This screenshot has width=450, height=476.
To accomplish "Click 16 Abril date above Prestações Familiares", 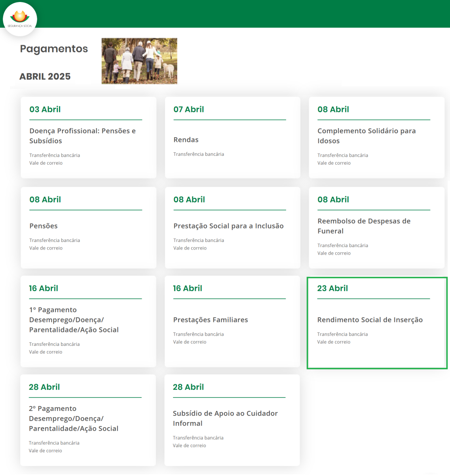I will [187, 288].
